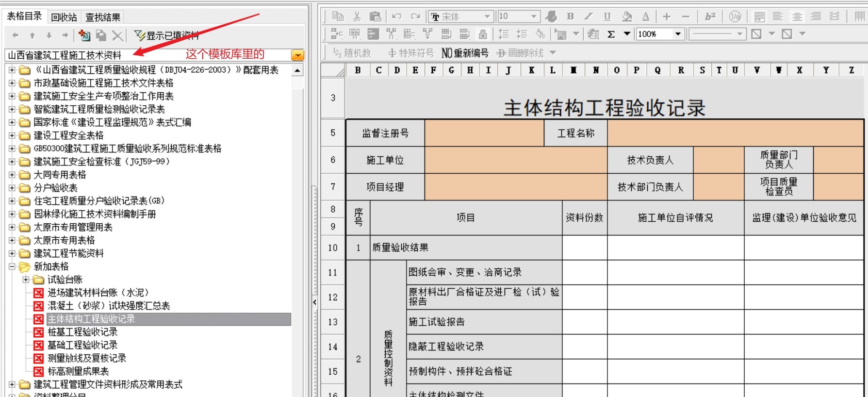The width and height of the screenshot is (868, 397).
Task: Click the move down arrow icon
Action: point(49,35)
